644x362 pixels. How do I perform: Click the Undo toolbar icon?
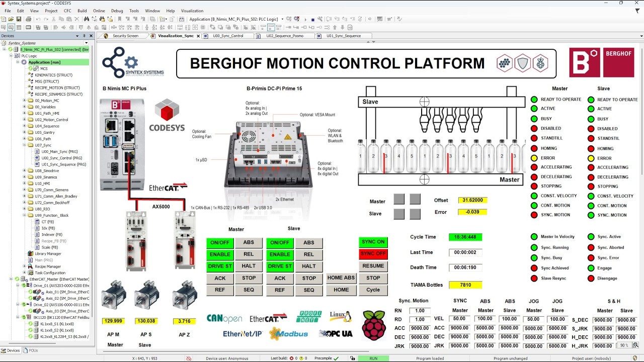tap(38, 19)
